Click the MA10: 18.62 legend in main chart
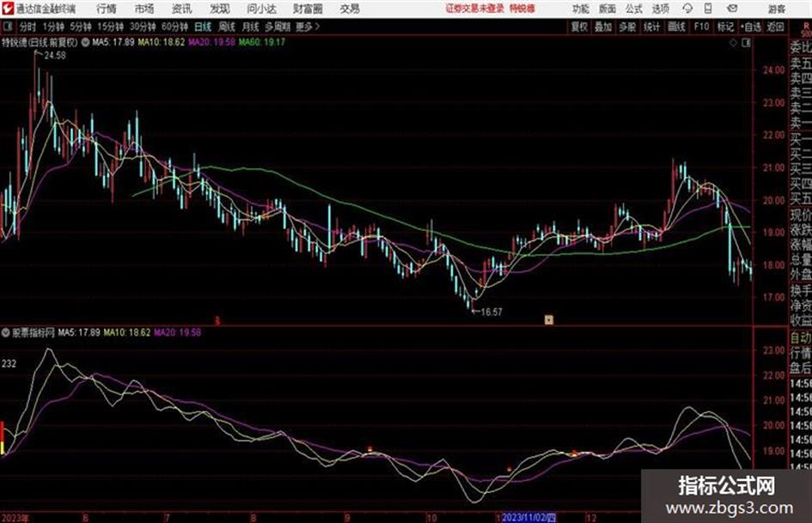Screen dimensions: 812x523 (161, 42)
